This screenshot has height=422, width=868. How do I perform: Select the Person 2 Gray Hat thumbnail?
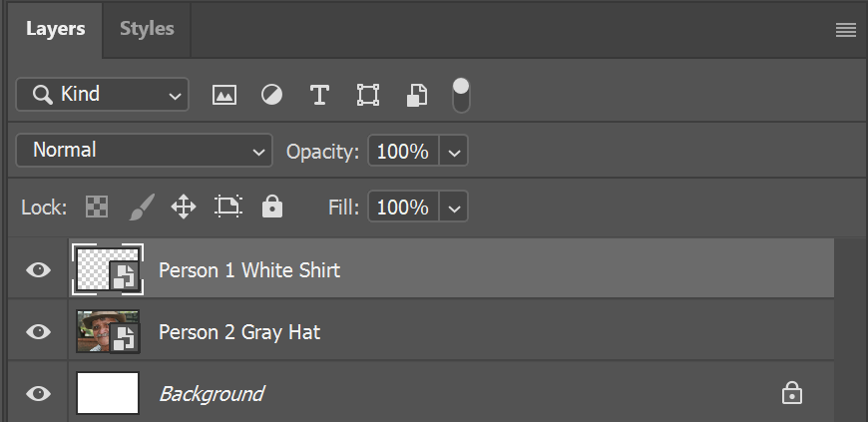coord(108,332)
